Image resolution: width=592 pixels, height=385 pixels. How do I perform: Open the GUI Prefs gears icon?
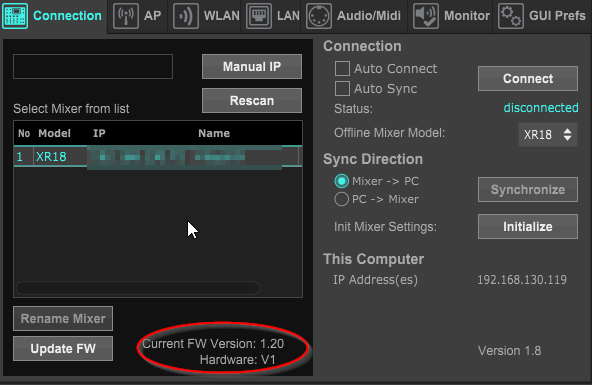(x=510, y=16)
